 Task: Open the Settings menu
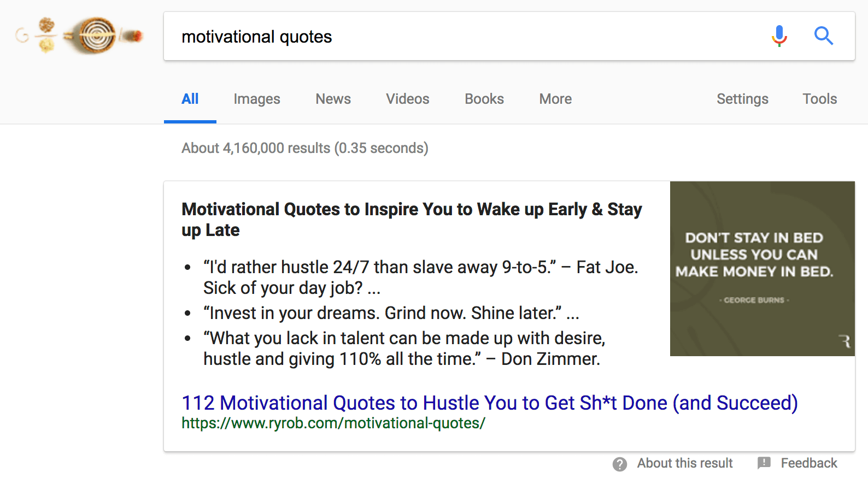pos(742,99)
